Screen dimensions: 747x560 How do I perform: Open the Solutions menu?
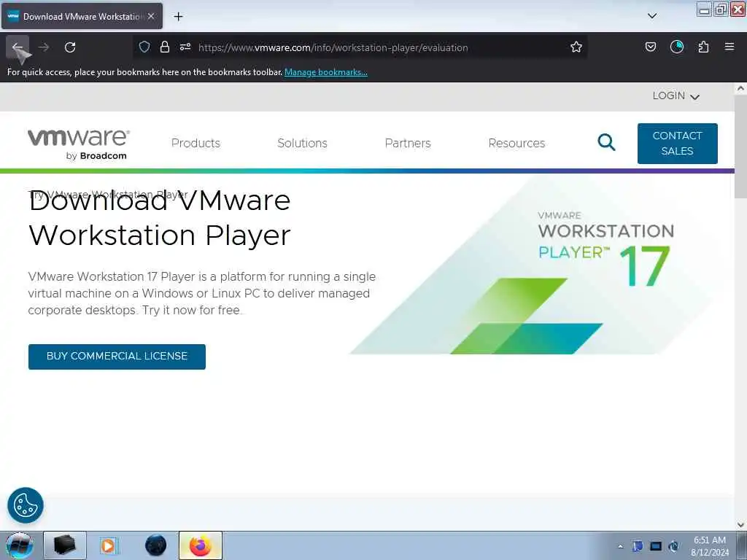[302, 144]
